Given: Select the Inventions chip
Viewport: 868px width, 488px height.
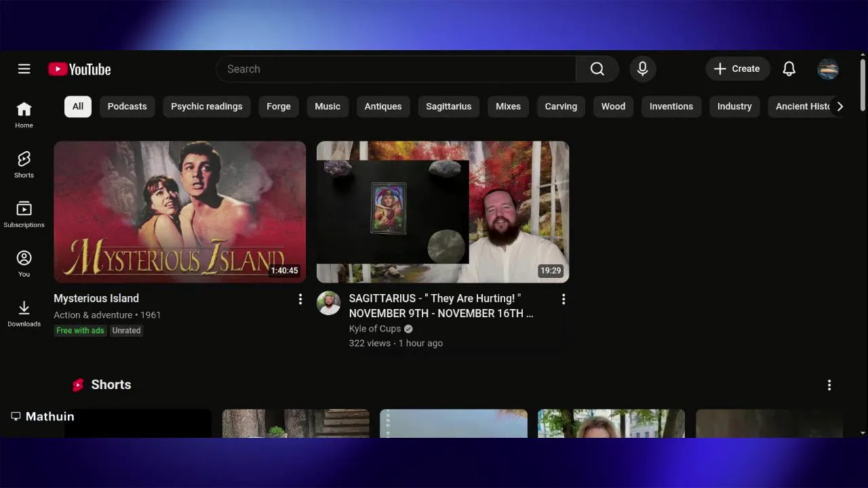Looking at the screenshot, I should coord(671,106).
